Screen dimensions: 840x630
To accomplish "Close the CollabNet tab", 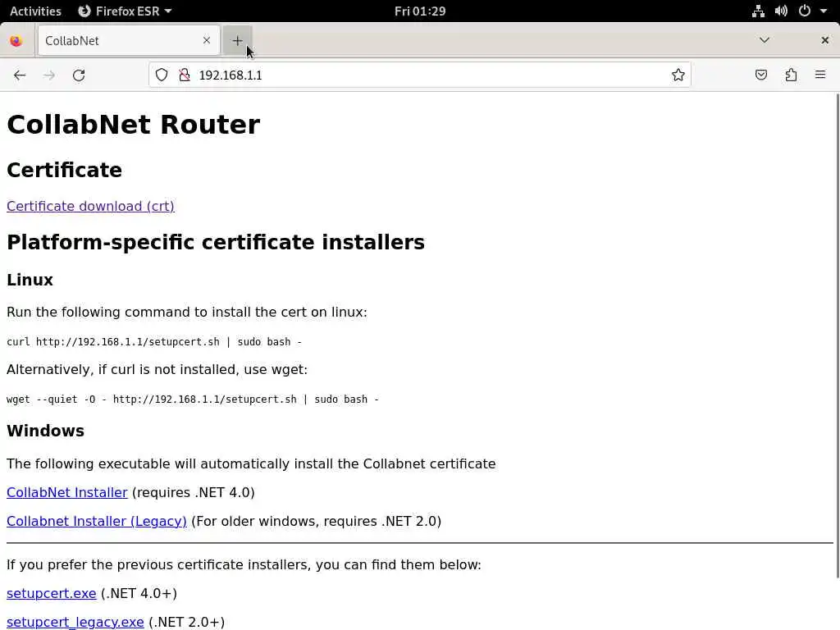I will point(206,40).
